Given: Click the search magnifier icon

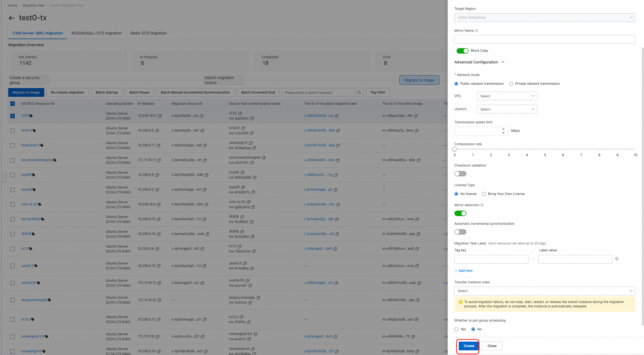Looking at the screenshot, I should point(359,92).
